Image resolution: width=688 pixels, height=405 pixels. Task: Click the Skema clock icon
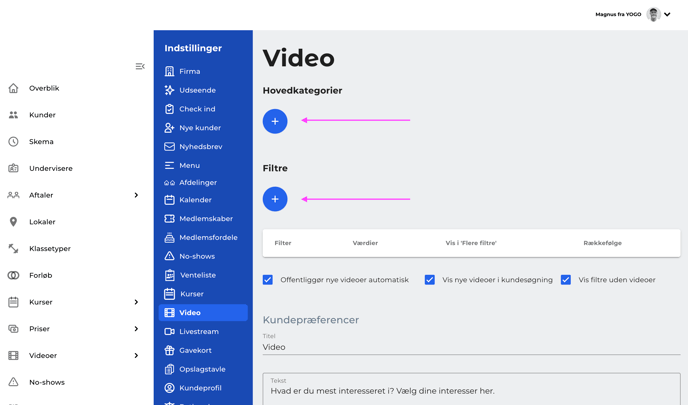pos(14,142)
